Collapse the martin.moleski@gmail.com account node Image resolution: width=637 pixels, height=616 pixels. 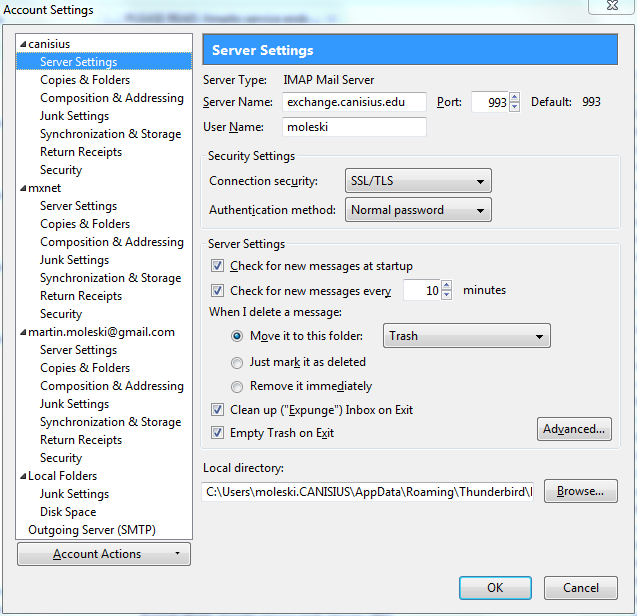[23, 332]
